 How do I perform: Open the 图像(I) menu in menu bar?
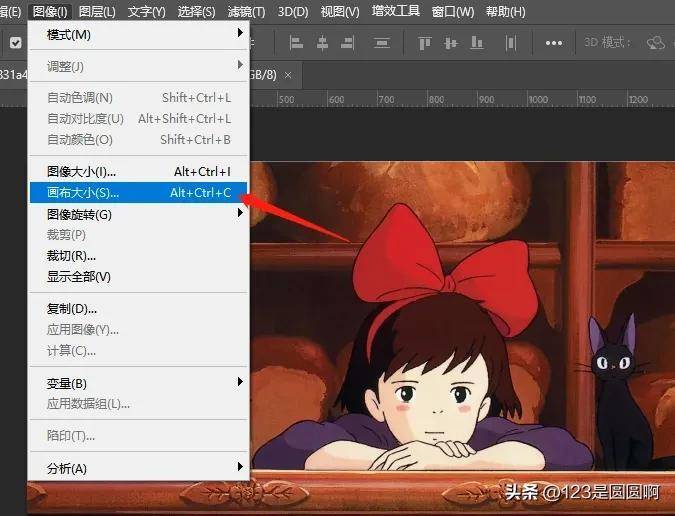click(50, 12)
